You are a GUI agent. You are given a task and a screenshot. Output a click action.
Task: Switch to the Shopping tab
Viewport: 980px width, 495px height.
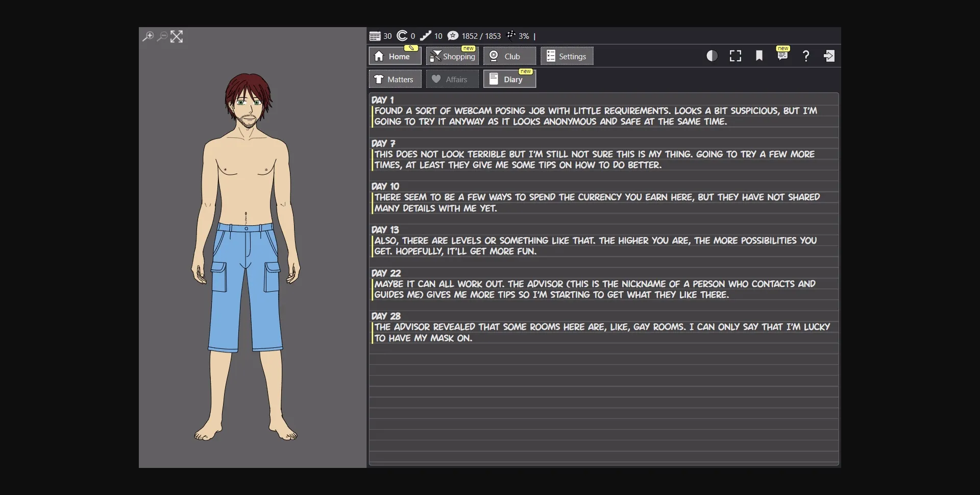(452, 56)
